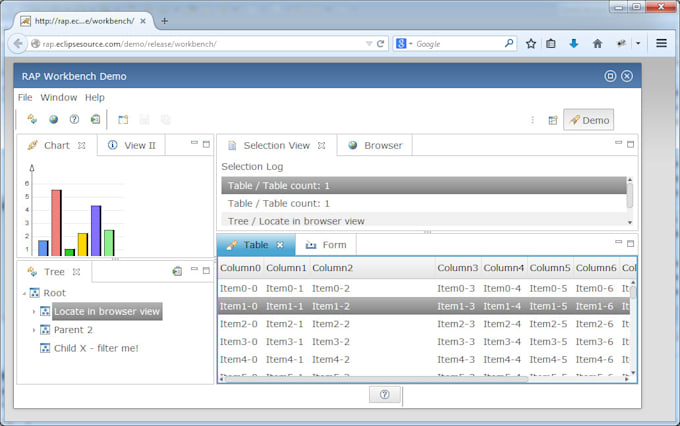The height and width of the screenshot is (426, 680).
Task: Collapse the Root tree node
Action: click(24, 294)
